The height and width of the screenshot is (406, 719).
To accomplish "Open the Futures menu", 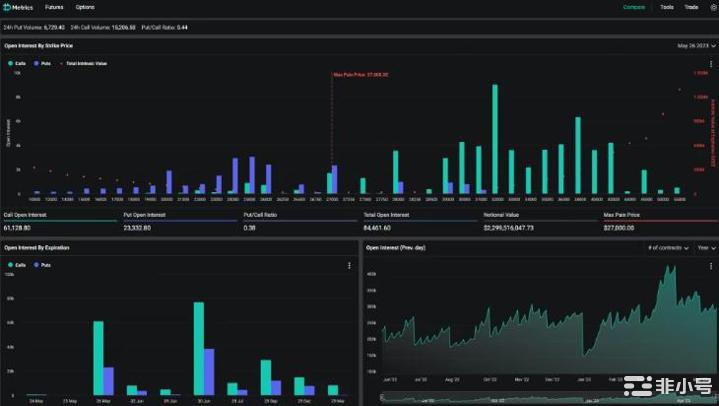I will [54, 7].
